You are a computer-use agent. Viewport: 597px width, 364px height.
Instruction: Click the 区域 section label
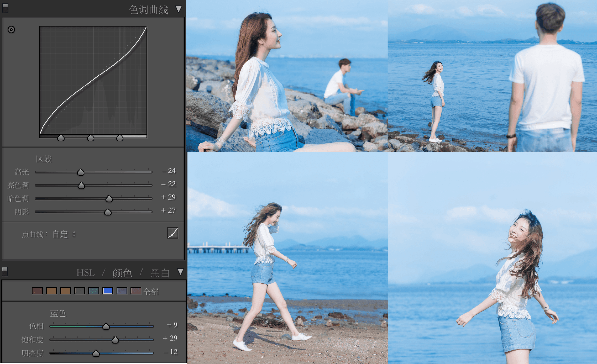click(44, 159)
